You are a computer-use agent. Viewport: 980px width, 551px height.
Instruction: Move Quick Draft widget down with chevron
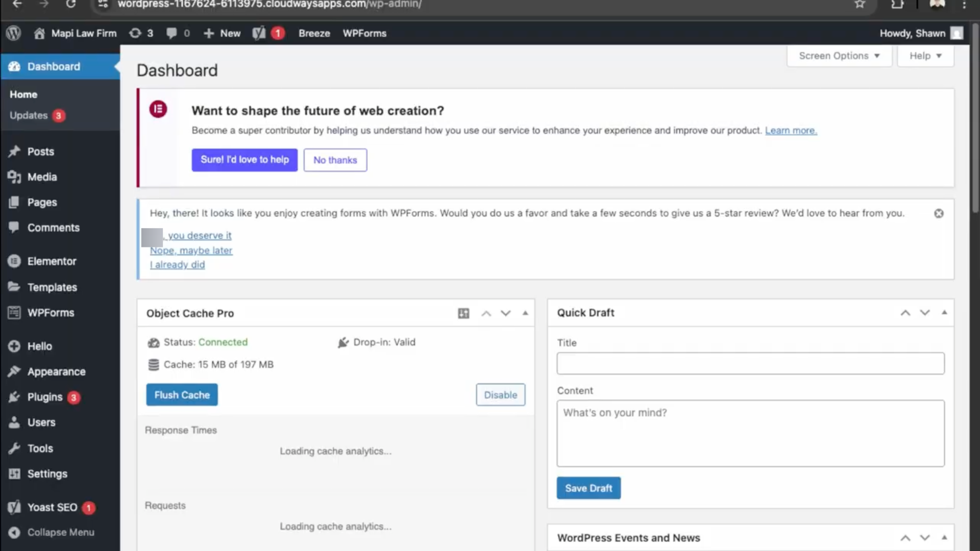click(925, 313)
